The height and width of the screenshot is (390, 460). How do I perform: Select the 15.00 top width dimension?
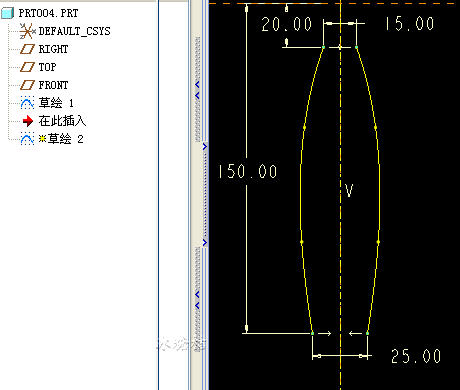pyautogui.click(x=410, y=24)
